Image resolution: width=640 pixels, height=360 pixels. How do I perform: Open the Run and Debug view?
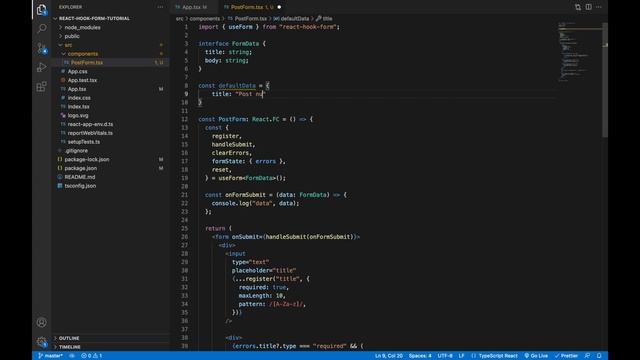42,67
